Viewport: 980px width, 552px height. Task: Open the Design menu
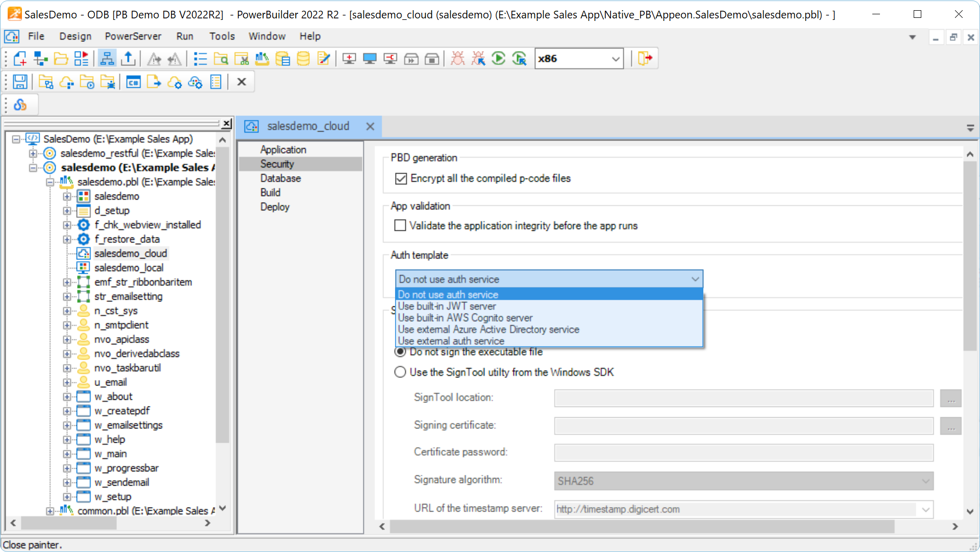pos(76,36)
